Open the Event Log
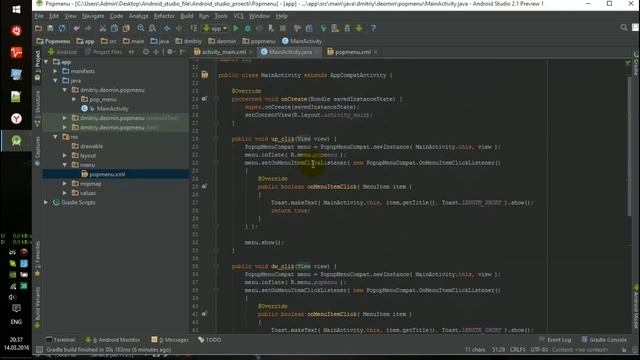 [555, 340]
